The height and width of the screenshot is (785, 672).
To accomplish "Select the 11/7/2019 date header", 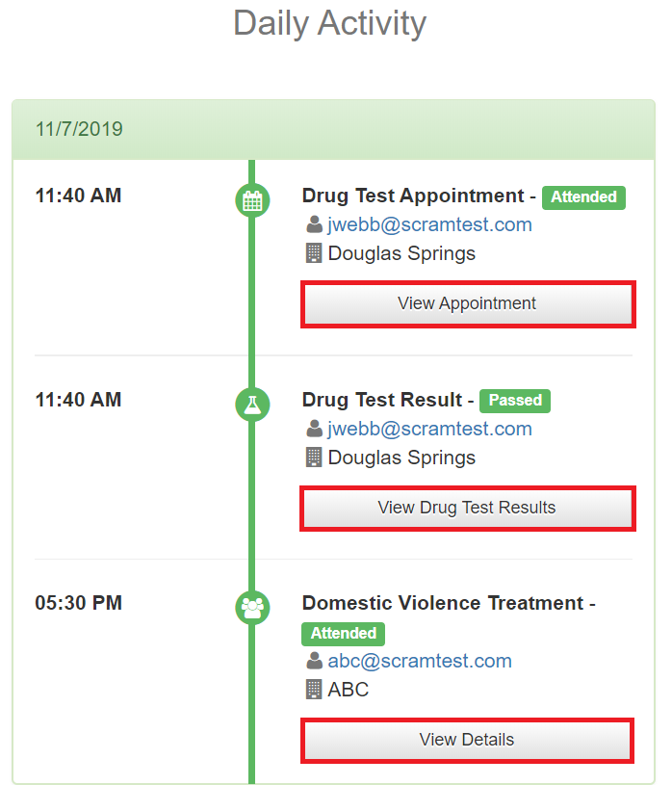I will (79, 129).
